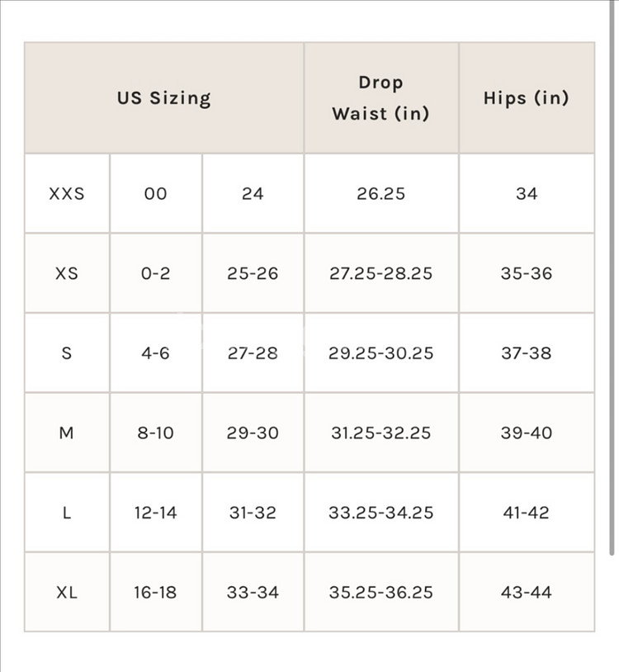Select the XXS size label cell
The width and height of the screenshot is (619, 672).
(67, 194)
